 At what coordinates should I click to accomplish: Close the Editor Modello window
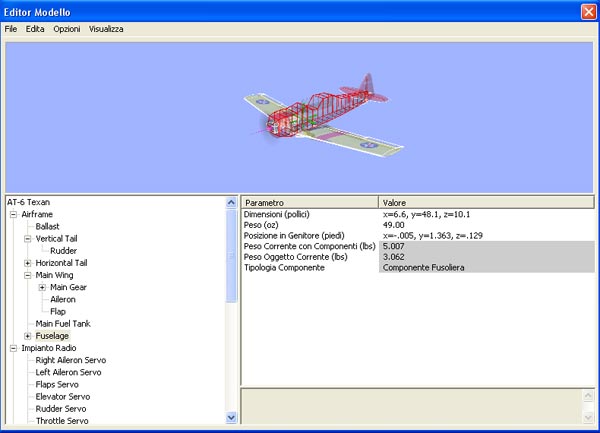(x=588, y=10)
